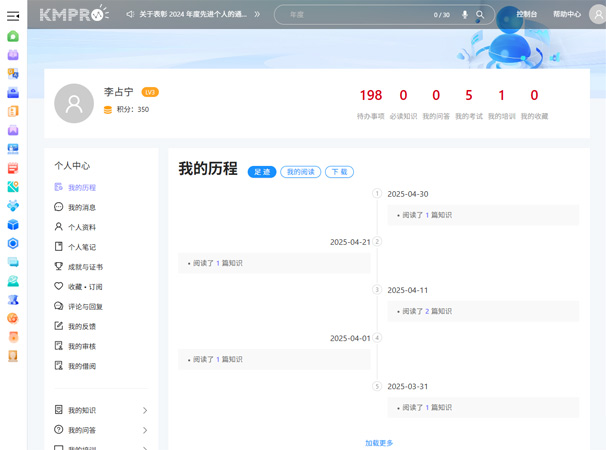Select the 足迹 filter tab
The image size is (606, 450).
[x=262, y=172]
